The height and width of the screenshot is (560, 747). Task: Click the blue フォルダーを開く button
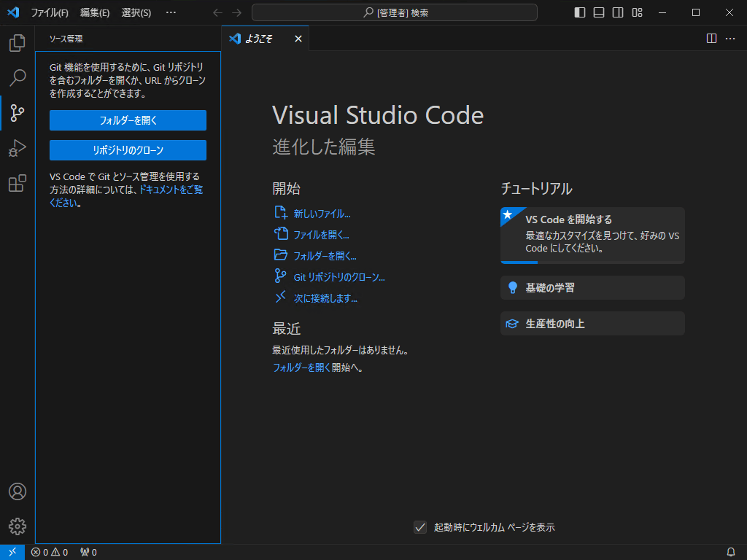click(x=128, y=120)
